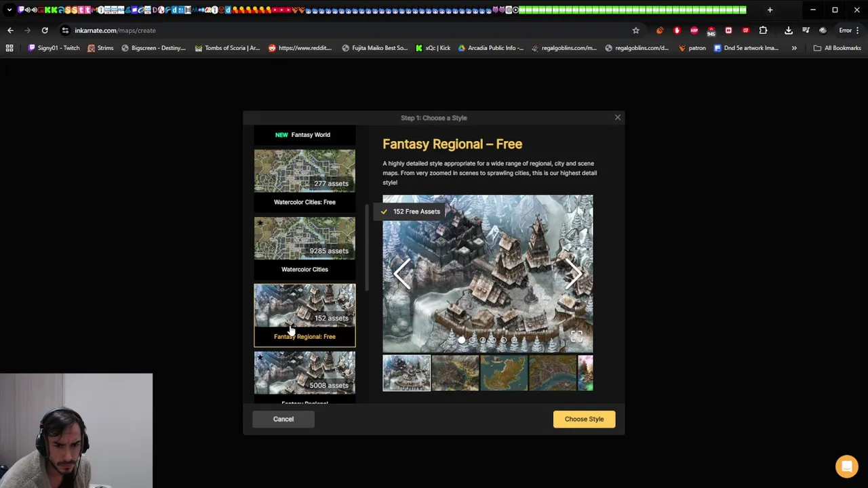The image size is (868, 488).
Task: Select the fourth carousel preview thumbnail
Action: click(553, 373)
